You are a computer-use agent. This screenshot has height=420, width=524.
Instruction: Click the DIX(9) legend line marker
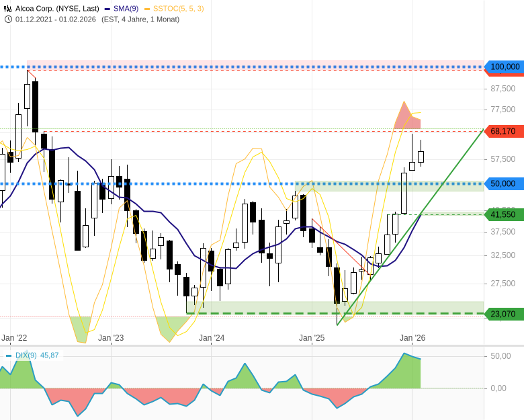click(x=9, y=355)
